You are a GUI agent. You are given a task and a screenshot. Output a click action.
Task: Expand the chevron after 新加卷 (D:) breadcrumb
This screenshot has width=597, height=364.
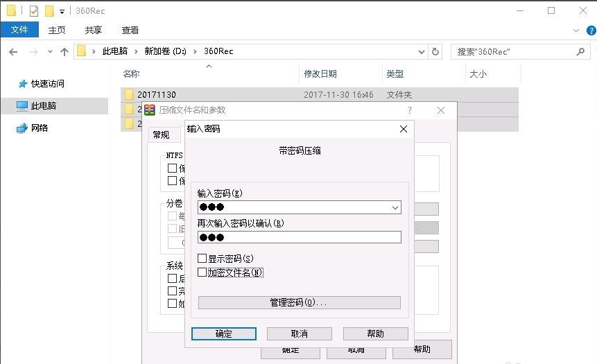pyautogui.click(x=195, y=51)
